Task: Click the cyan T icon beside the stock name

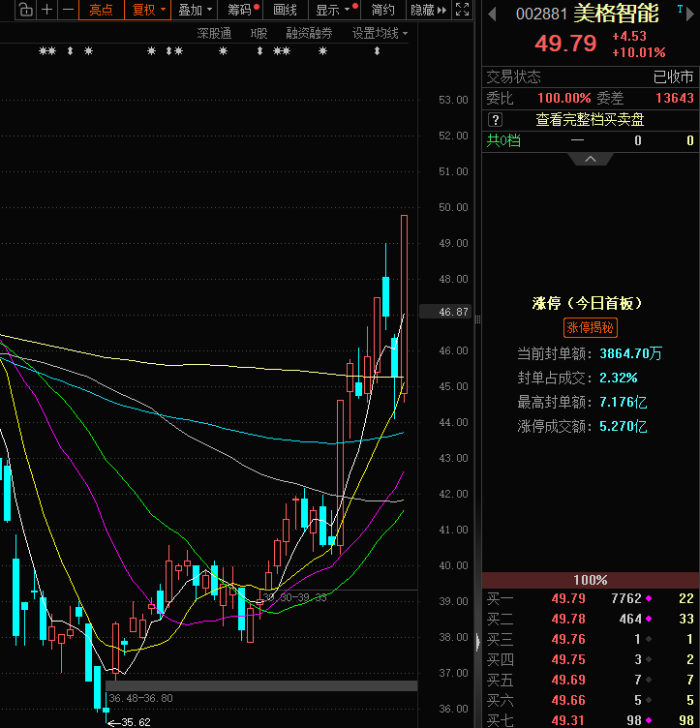Action: pyautogui.click(x=680, y=9)
